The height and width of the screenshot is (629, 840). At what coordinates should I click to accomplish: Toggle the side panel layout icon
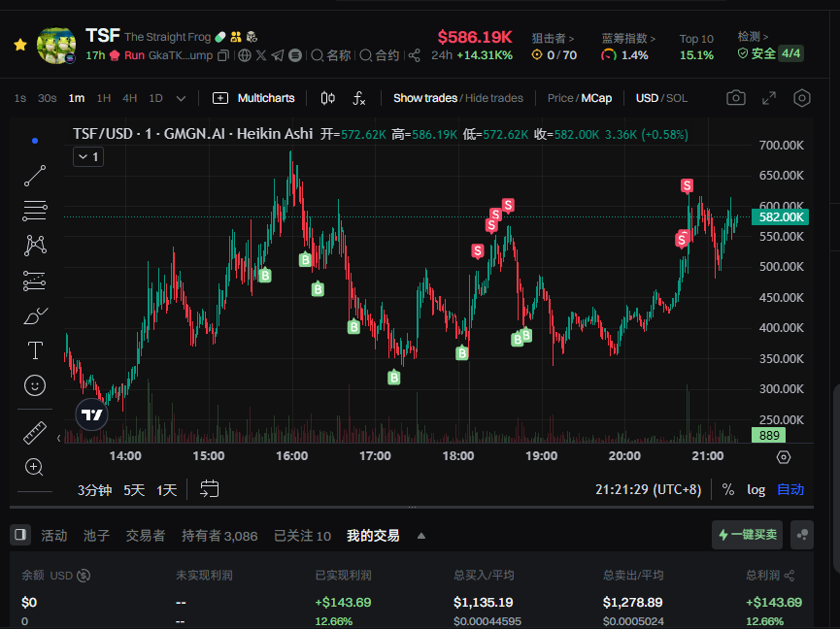point(20,535)
